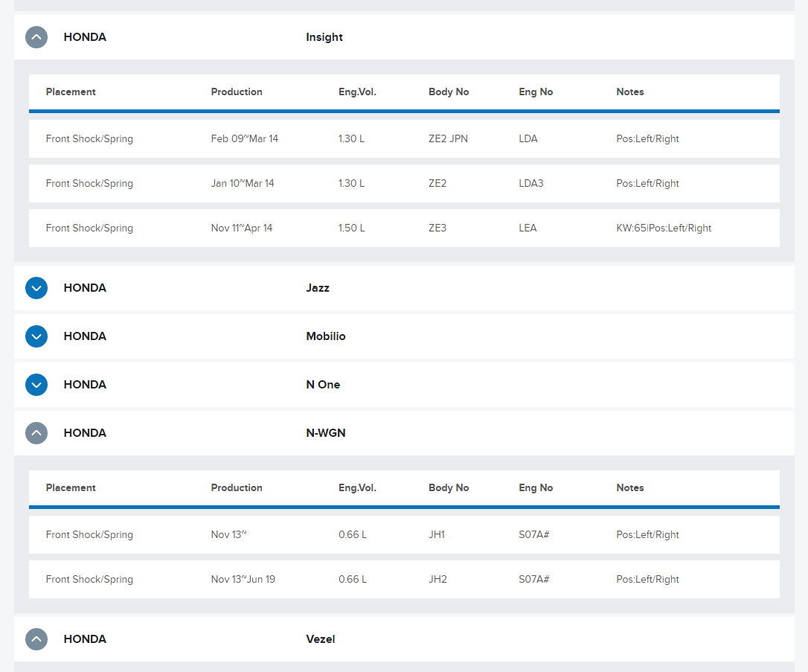
Task: Click engine volume 1.50 L
Action: tap(351, 228)
